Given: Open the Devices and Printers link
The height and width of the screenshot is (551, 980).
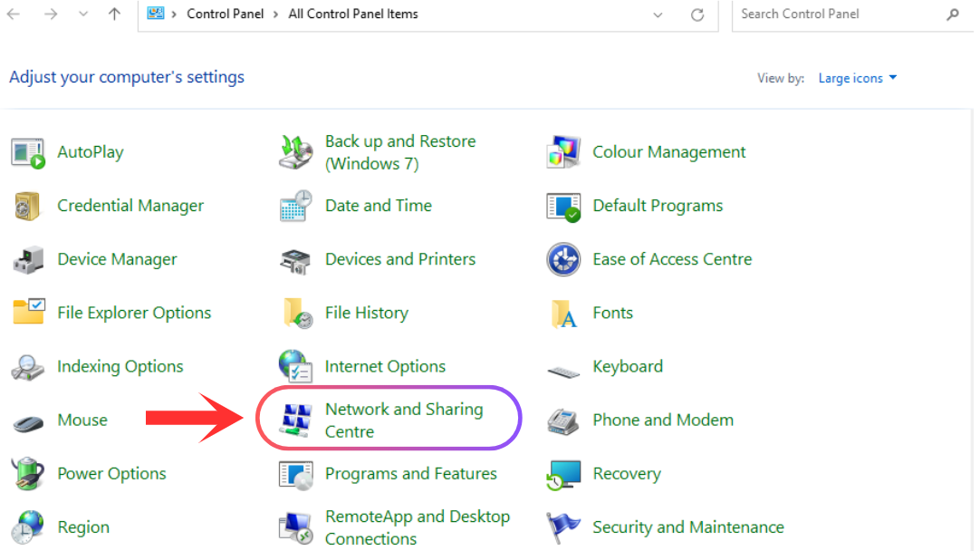Looking at the screenshot, I should coord(400,259).
